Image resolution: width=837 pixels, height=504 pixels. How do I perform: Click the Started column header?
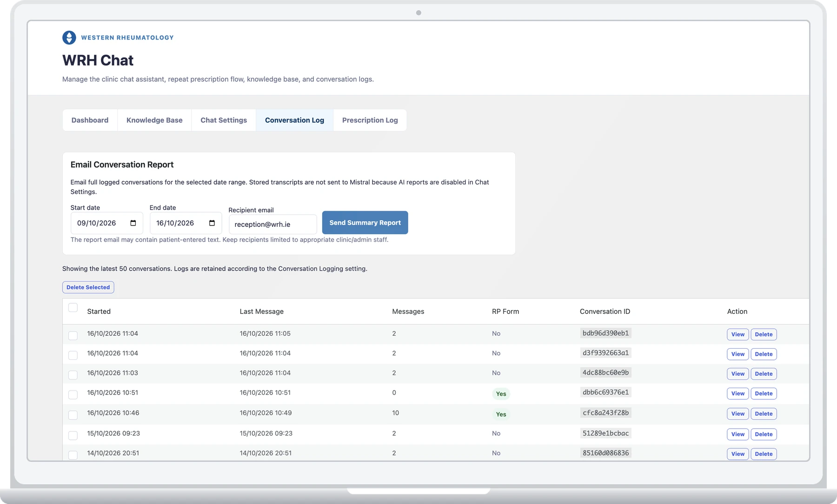99,312
